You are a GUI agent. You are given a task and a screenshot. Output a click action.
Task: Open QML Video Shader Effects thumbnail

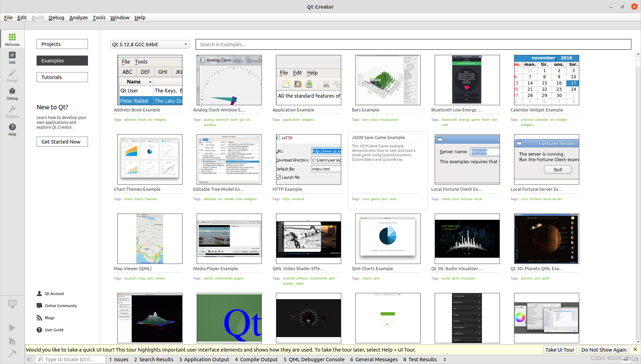point(308,239)
